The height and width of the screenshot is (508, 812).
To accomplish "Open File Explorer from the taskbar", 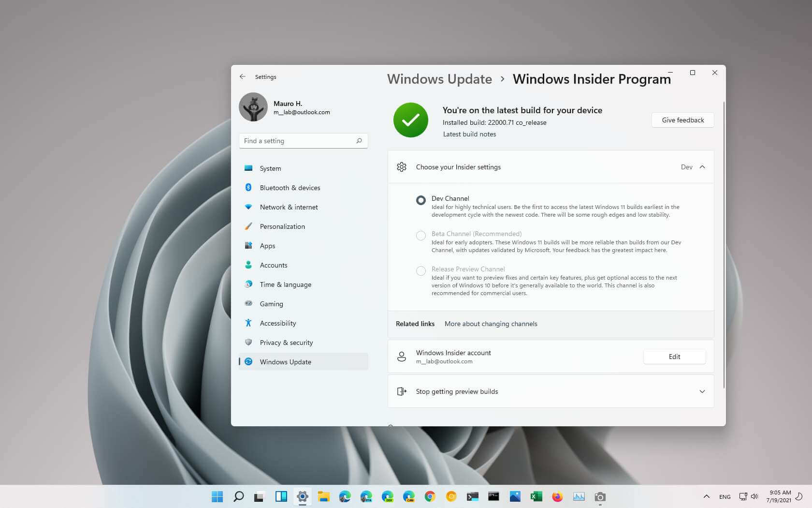I will (323, 496).
